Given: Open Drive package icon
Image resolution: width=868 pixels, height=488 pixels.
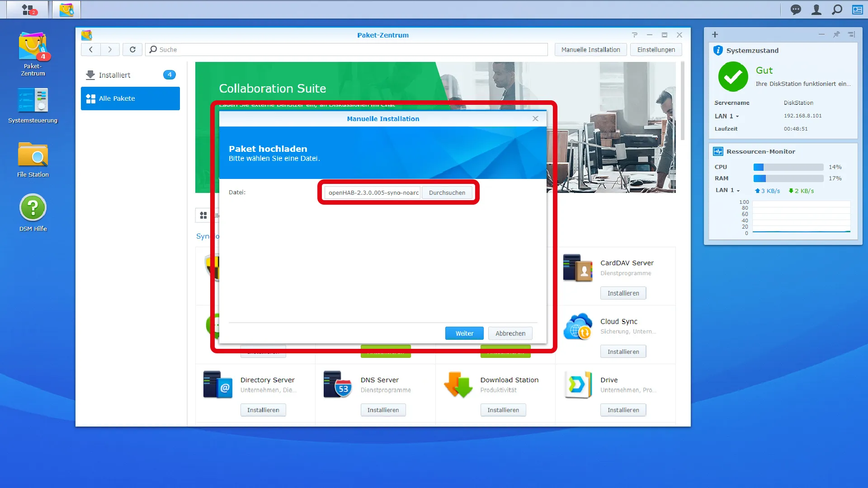Looking at the screenshot, I should click(578, 385).
